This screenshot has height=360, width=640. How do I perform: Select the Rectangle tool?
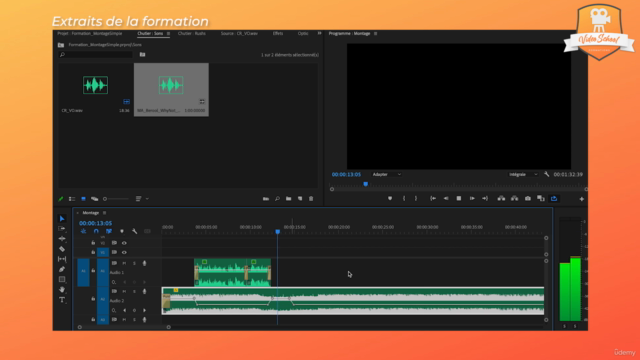point(62,280)
